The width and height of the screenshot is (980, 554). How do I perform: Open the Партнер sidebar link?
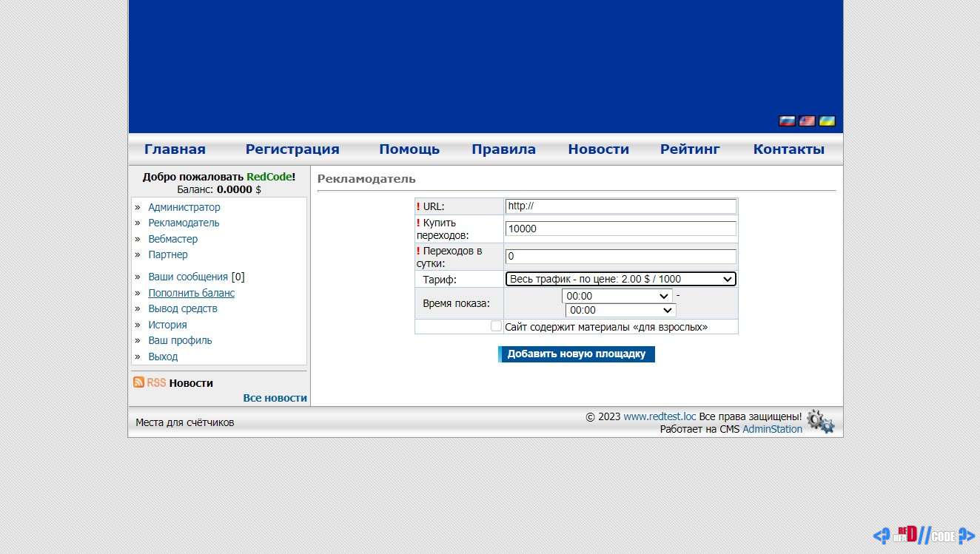[168, 254]
